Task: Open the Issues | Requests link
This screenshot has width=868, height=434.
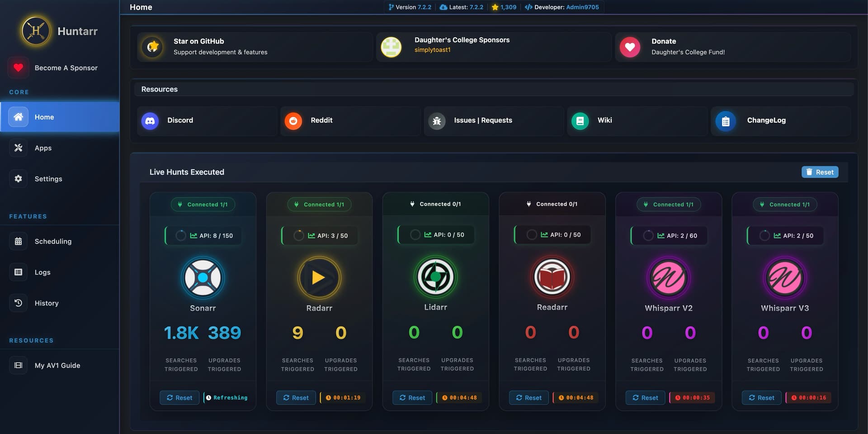Action: tap(494, 121)
